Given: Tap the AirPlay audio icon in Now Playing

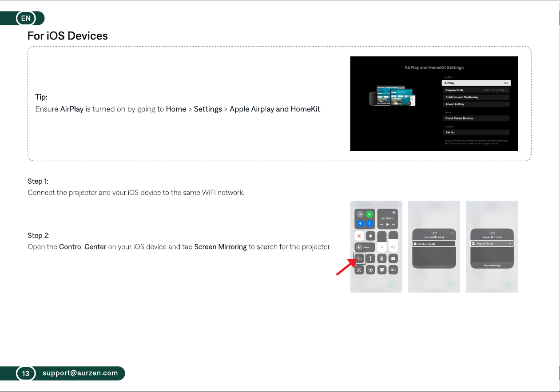Looking at the screenshot, I should 394,213.
